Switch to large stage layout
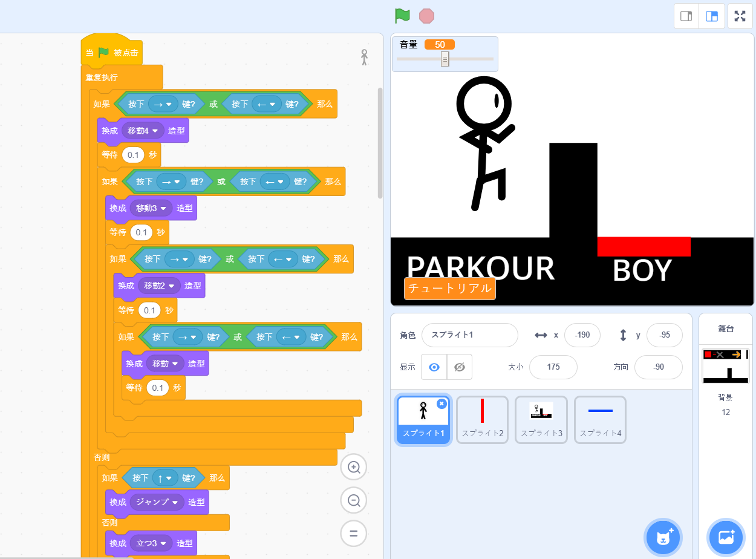This screenshot has height=559, width=756. [x=712, y=16]
